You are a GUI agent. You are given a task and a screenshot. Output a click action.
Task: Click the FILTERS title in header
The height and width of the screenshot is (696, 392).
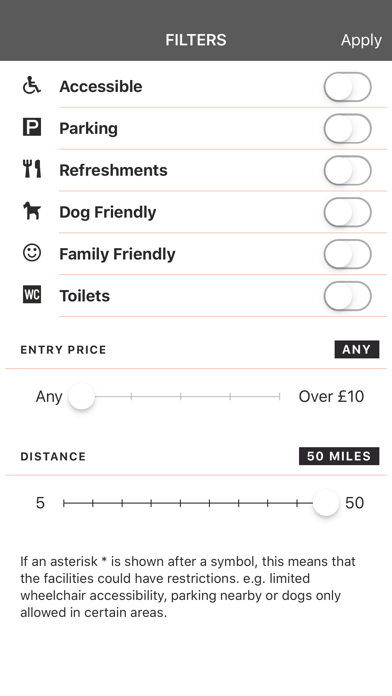(x=196, y=40)
